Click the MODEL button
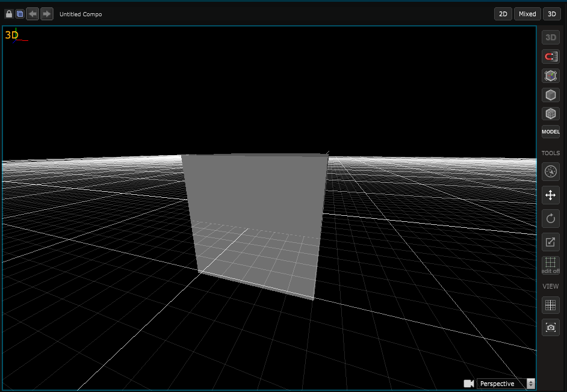Screen dimensions: 567x392 click(x=551, y=132)
